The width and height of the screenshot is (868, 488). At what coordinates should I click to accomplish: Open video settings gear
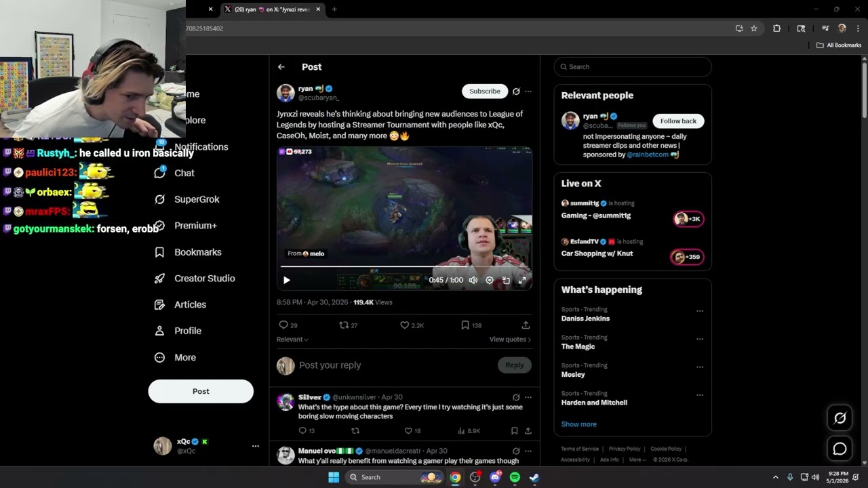point(490,280)
